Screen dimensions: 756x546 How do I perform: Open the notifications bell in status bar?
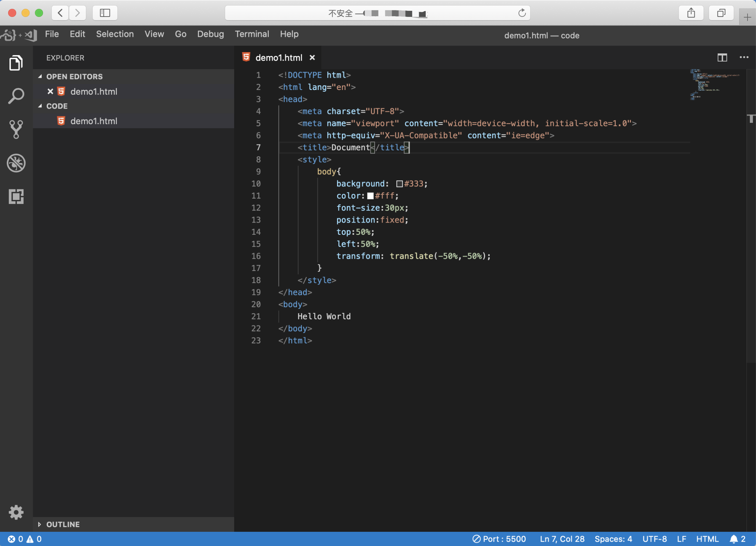click(x=738, y=539)
